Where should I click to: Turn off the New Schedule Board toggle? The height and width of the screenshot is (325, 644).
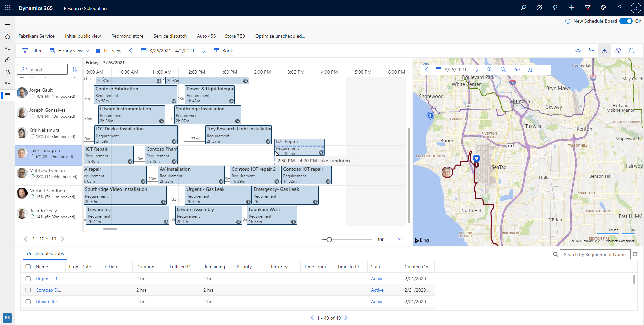click(626, 21)
